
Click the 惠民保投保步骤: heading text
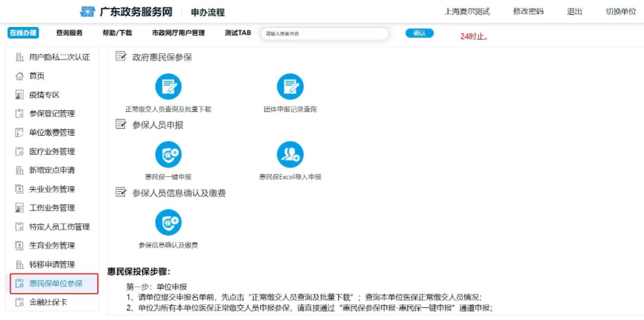pos(139,271)
